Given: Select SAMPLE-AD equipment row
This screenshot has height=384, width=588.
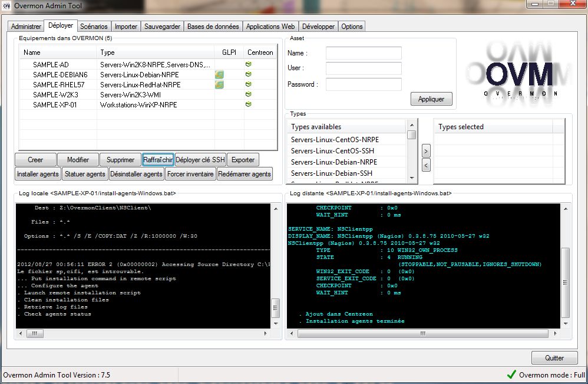Looking at the screenshot, I should tap(148, 64).
